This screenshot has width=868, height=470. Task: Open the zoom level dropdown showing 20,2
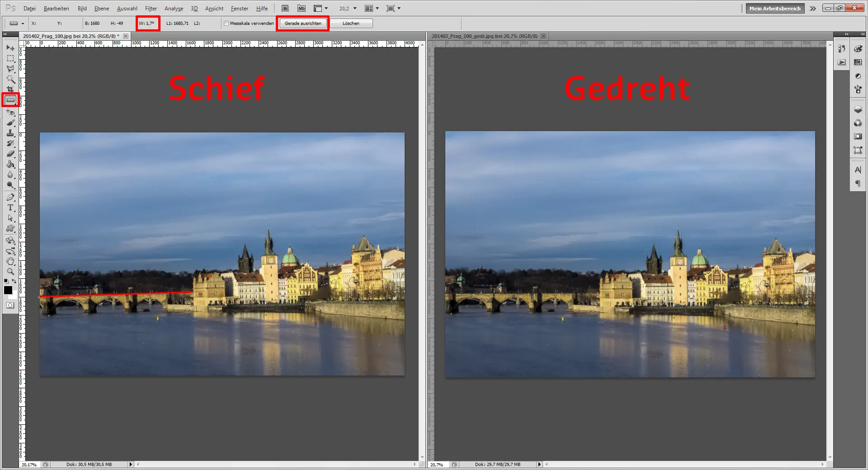(355, 8)
